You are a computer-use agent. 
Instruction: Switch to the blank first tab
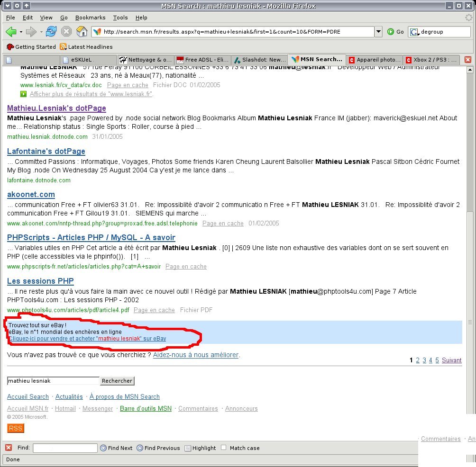point(32,60)
